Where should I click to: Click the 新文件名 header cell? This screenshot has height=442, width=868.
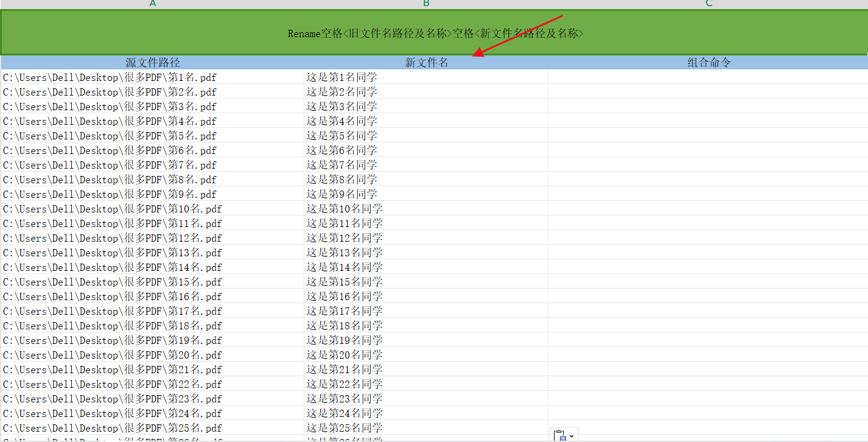click(426, 62)
